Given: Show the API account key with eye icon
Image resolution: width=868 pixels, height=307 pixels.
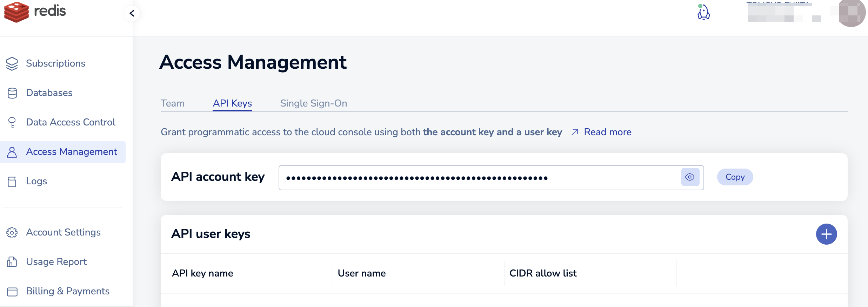Looking at the screenshot, I should pyautogui.click(x=690, y=177).
